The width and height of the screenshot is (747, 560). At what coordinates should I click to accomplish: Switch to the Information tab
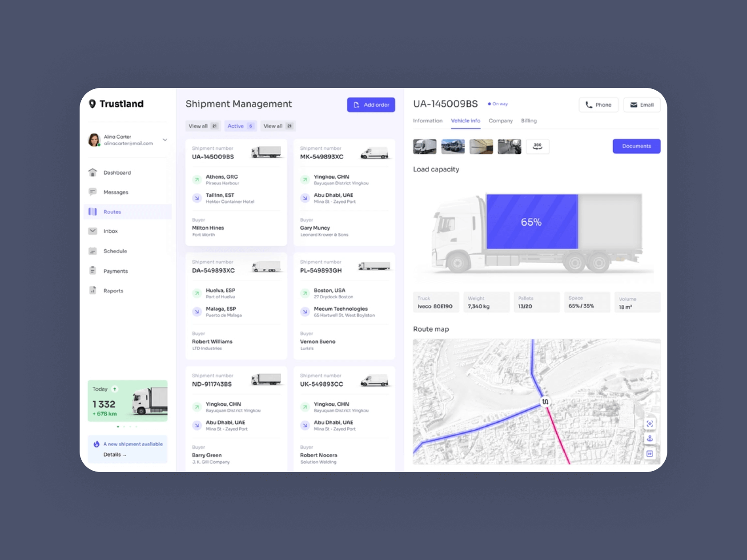pos(428,121)
